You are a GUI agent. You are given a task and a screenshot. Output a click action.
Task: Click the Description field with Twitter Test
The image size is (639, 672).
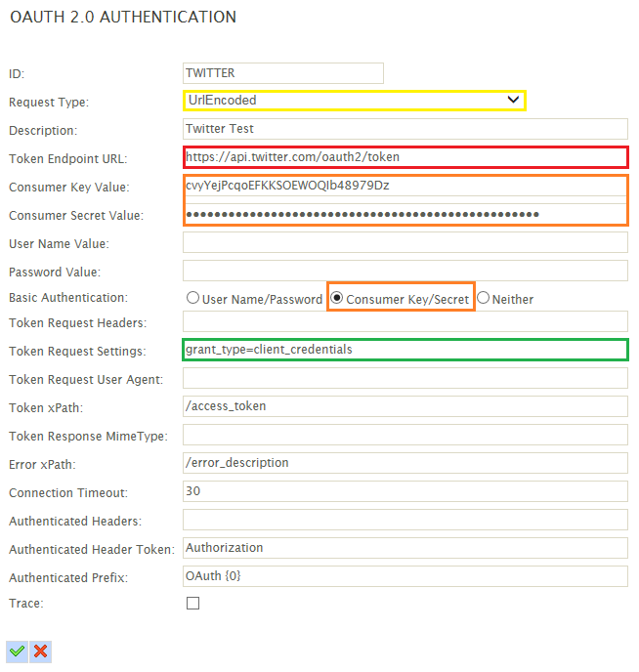click(405, 129)
